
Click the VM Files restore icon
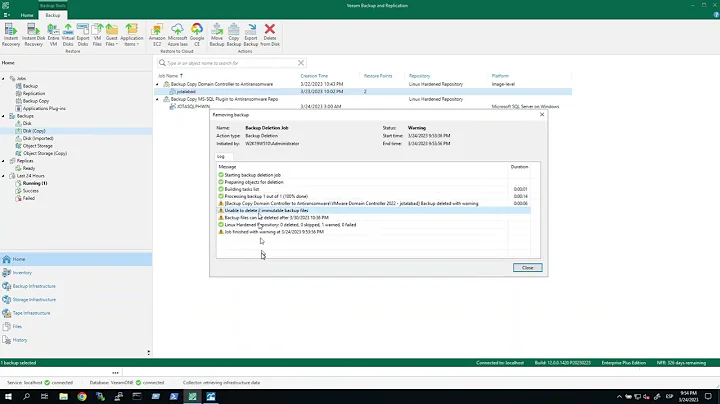point(97,35)
